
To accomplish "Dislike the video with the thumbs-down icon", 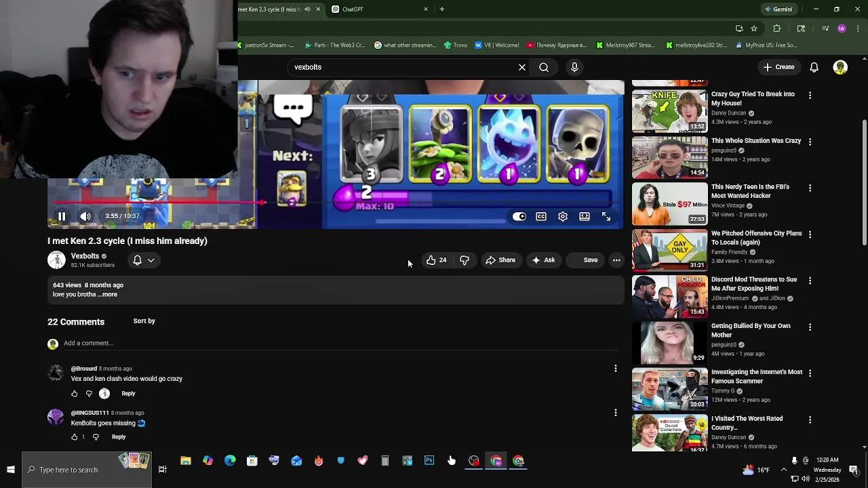I will (465, 260).
